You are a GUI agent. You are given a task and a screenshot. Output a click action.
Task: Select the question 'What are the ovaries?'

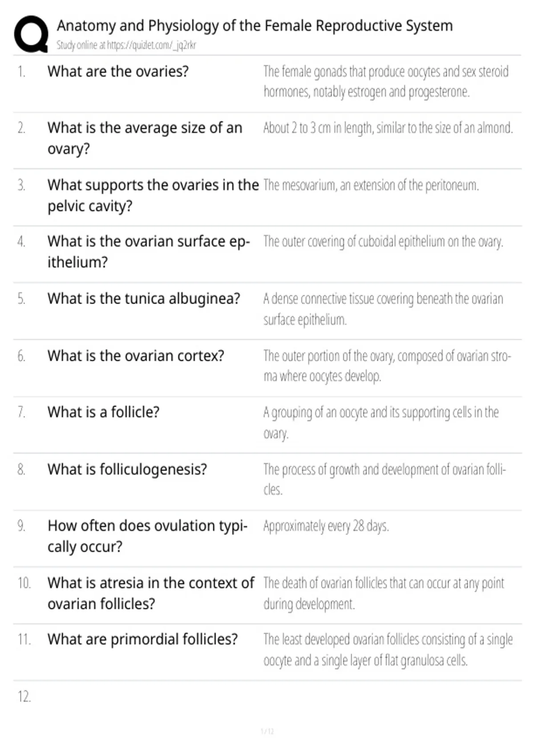[118, 71]
